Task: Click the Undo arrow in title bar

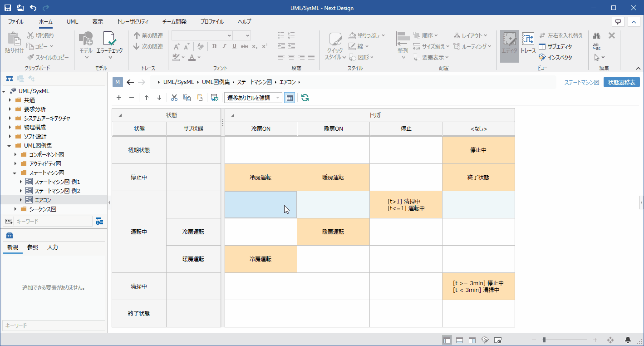Action: click(x=33, y=8)
